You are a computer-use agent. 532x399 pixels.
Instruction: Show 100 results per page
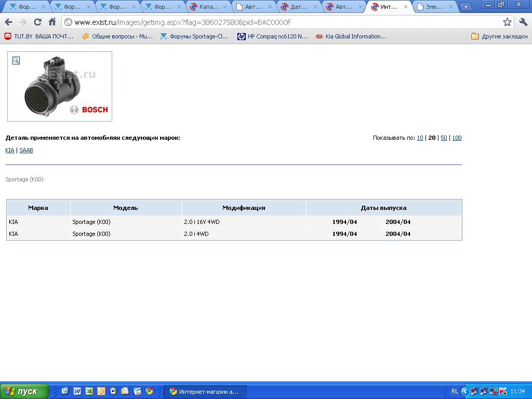click(x=457, y=138)
